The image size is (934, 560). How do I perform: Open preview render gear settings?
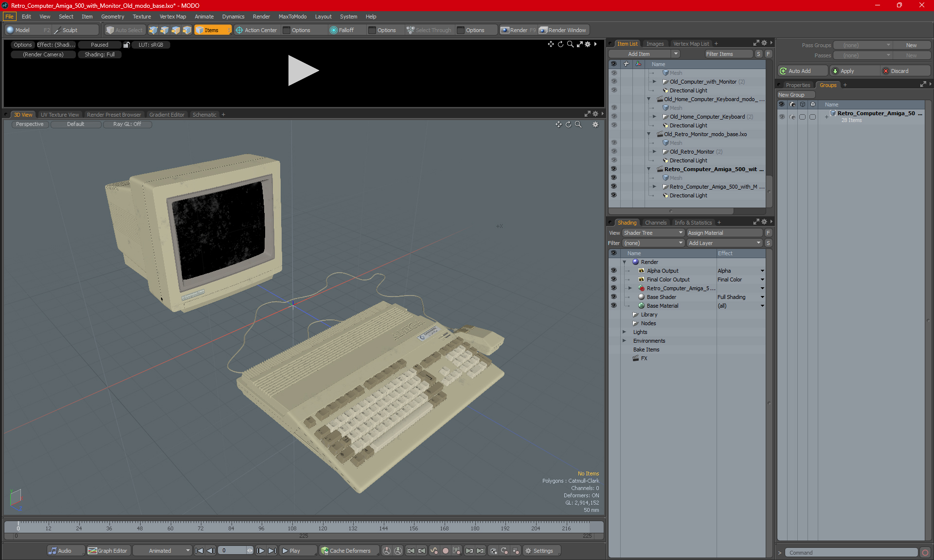(588, 44)
